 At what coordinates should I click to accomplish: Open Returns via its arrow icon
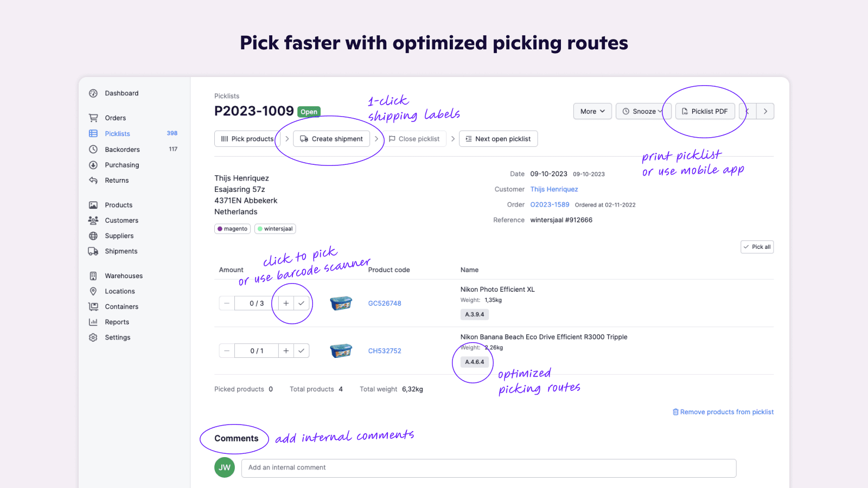pyautogui.click(x=93, y=180)
